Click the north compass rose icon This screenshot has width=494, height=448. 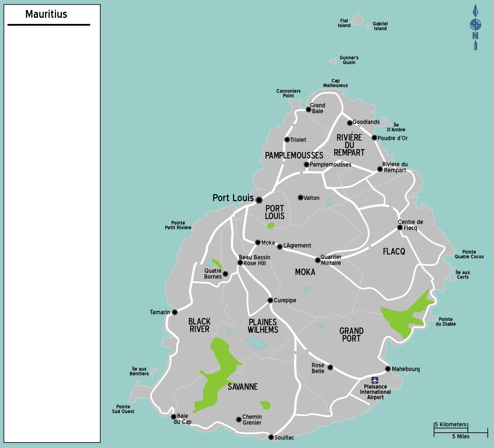475,27
